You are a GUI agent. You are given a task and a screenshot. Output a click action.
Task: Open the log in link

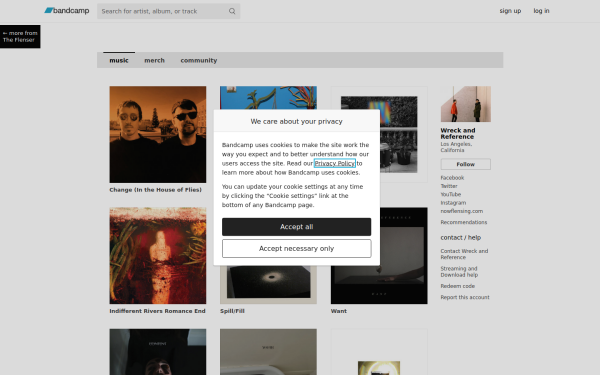pos(541,11)
